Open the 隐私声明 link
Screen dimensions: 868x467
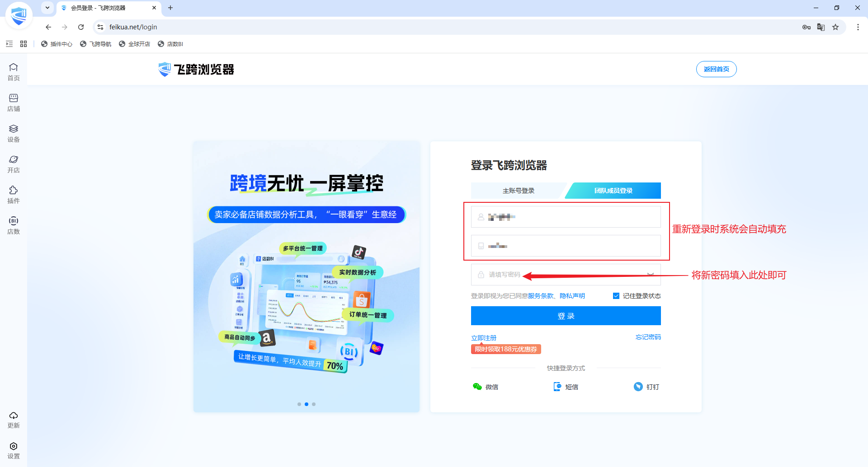point(572,296)
